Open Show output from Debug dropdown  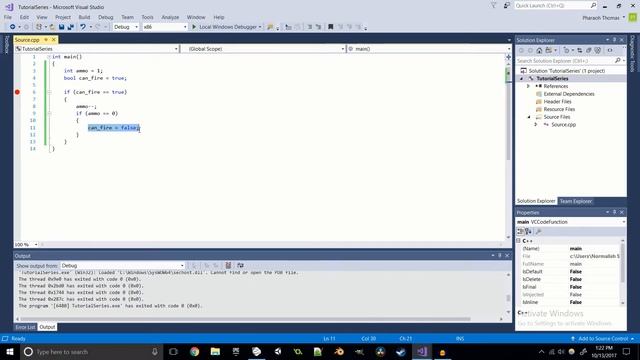(122, 266)
